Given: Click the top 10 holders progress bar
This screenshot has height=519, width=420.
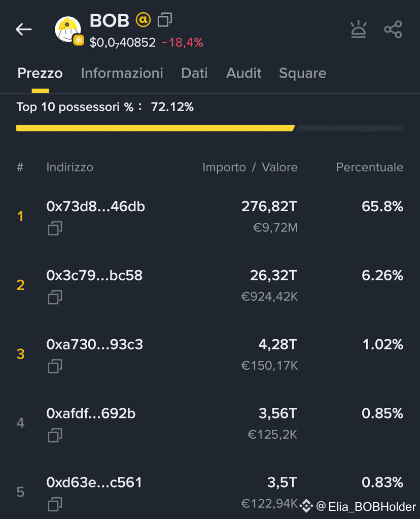Looking at the screenshot, I should coord(210,128).
